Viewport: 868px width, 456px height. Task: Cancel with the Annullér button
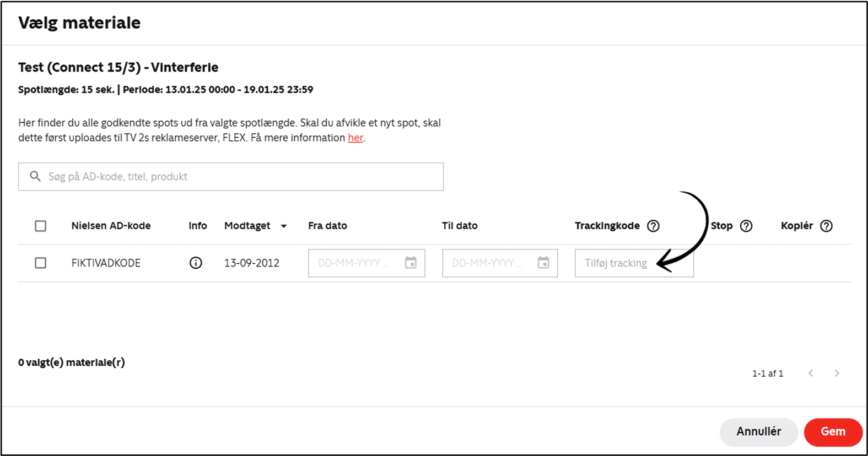(x=758, y=432)
